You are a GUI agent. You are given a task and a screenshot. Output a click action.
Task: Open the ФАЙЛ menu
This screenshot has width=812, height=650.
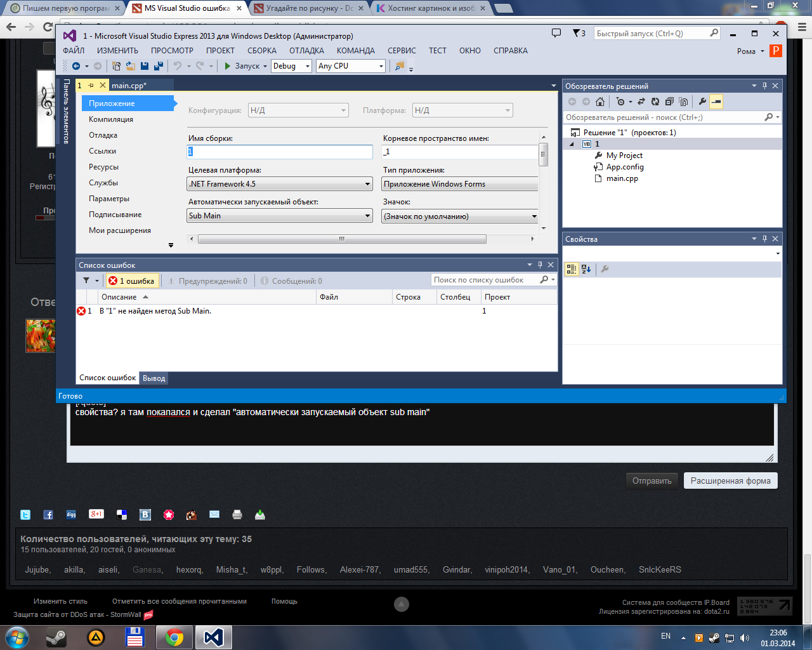tap(74, 51)
